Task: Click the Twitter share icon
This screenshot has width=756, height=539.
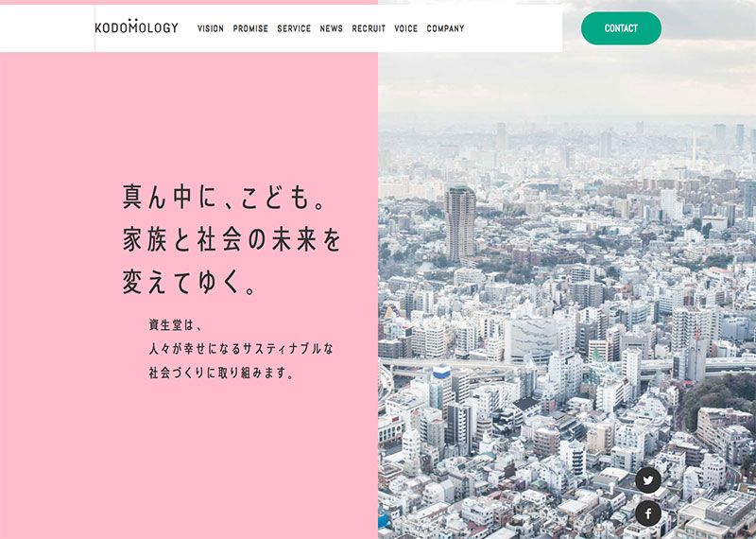Action: tap(648, 480)
